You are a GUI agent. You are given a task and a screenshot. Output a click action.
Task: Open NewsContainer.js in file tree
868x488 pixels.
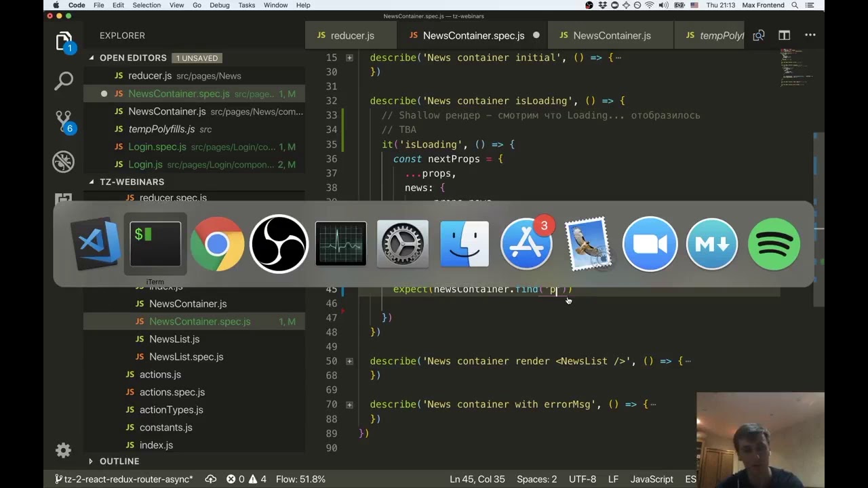(x=194, y=304)
